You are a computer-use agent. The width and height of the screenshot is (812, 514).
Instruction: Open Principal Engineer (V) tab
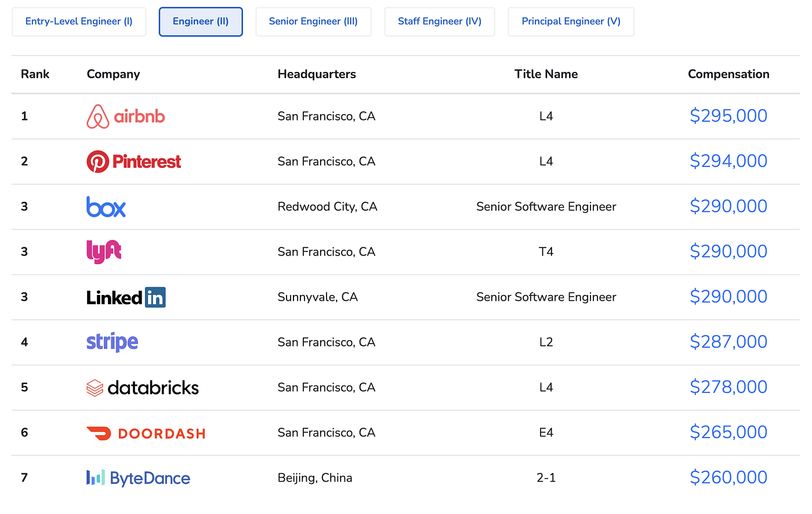[571, 22]
